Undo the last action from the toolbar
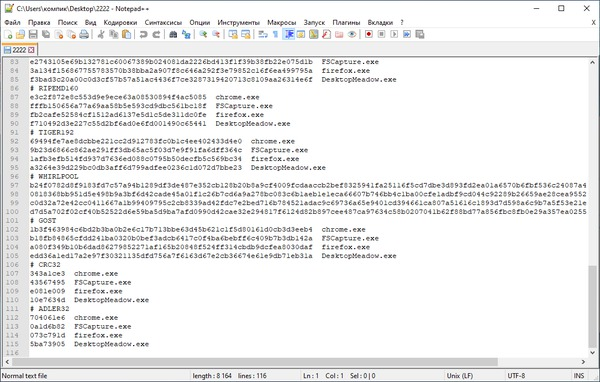This screenshot has height=382, width=600. pos(143,34)
